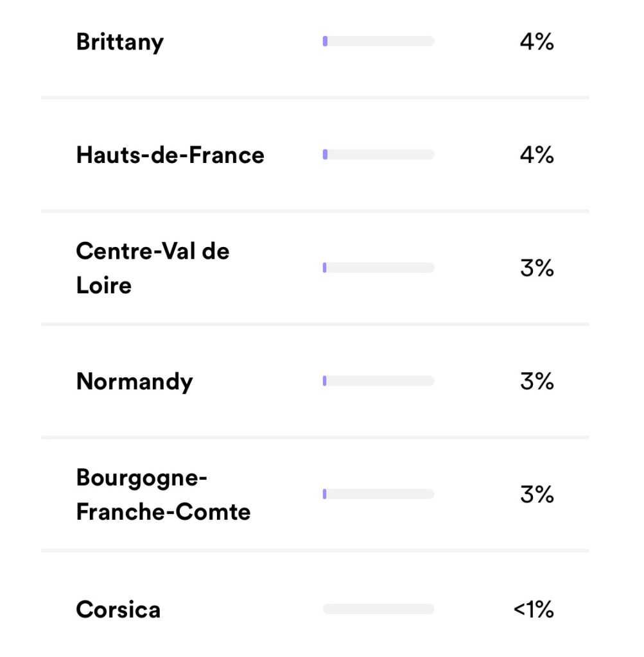Click the 3% value for Bourgogne-Franche-Comte
Screen dimensions: 644x657
537,495
